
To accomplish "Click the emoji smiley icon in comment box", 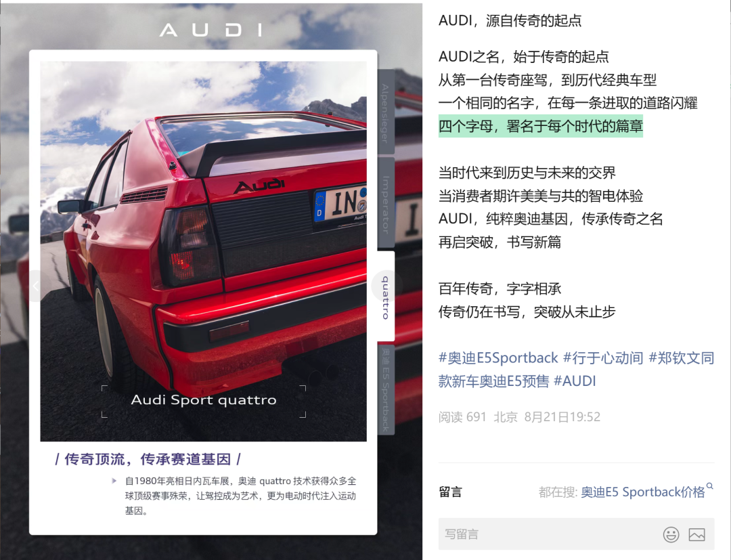I will (x=671, y=534).
